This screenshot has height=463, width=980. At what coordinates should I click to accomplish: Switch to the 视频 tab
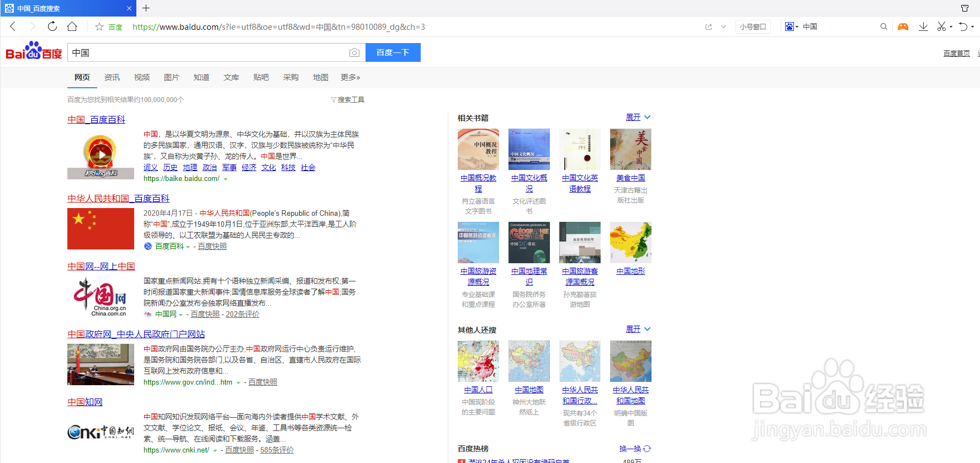point(142,77)
